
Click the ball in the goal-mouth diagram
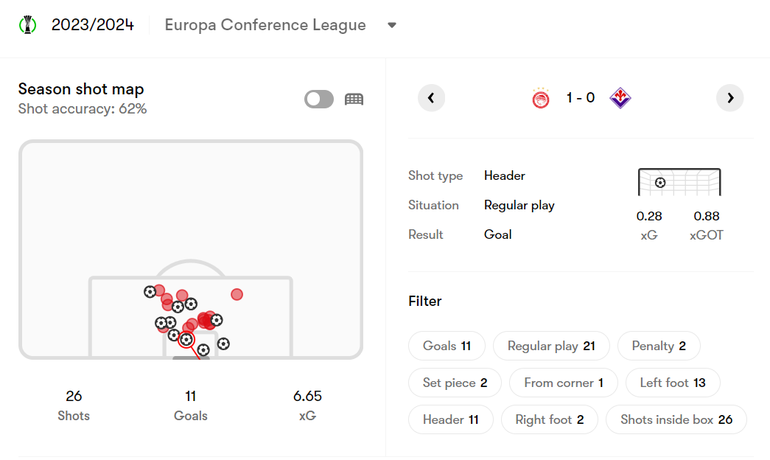coord(660,183)
